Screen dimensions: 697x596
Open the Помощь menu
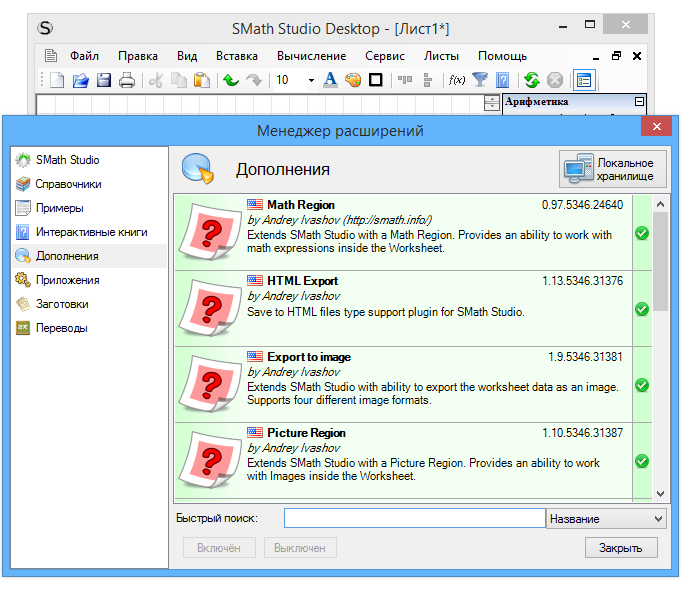(x=502, y=56)
